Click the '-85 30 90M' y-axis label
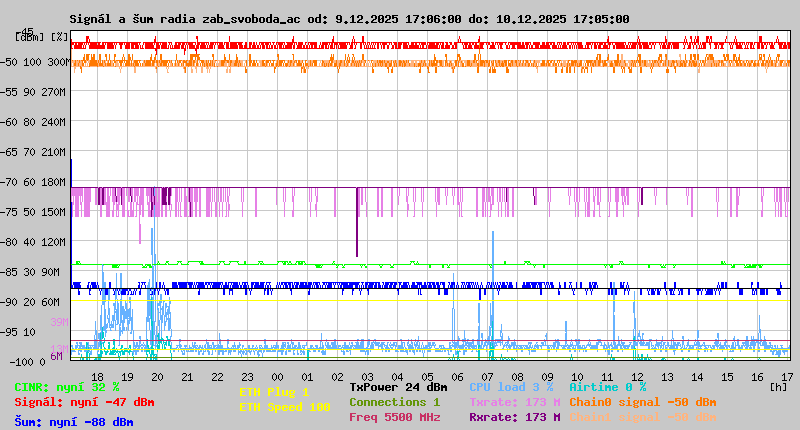 pyautogui.click(x=30, y=272)
